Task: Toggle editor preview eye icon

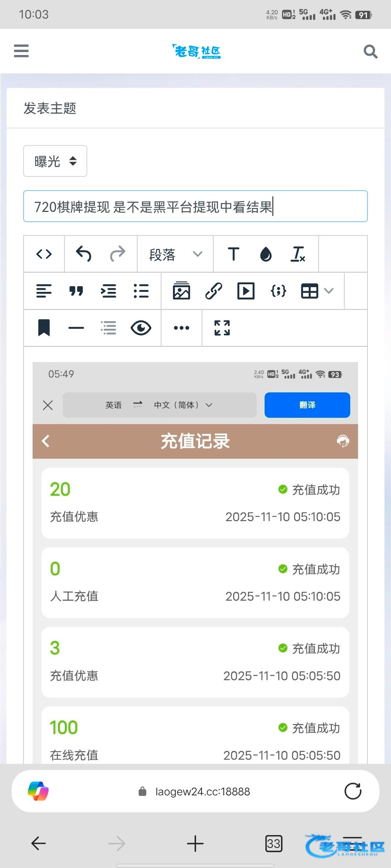Action: [x=141, y=328]
